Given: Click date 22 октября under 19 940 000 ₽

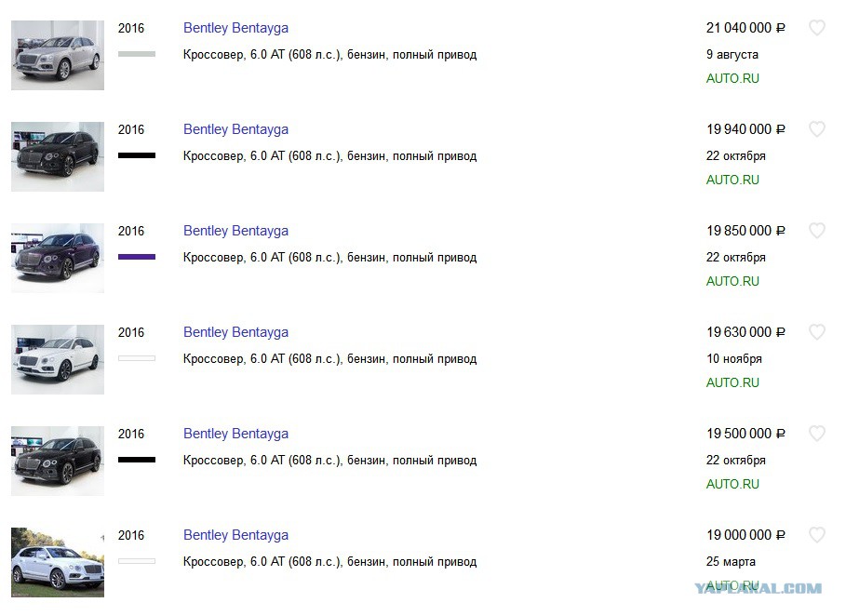Looking at the screenshot, I should click(x=736, y=156).
